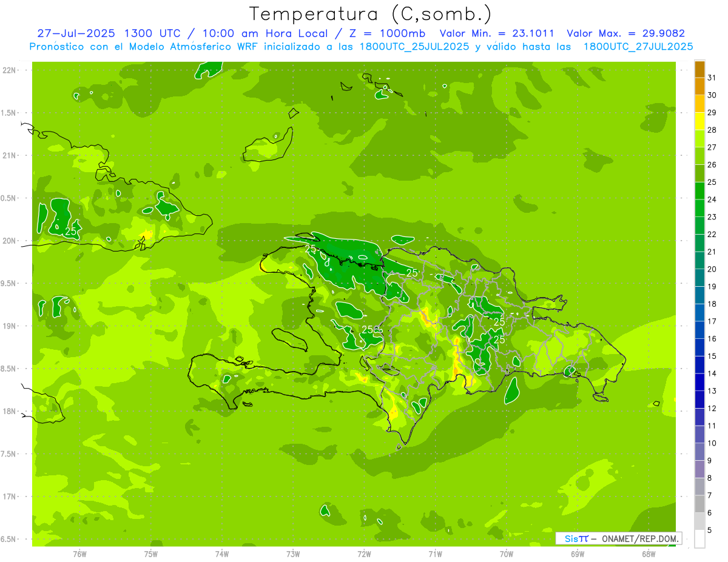The image size is (728, 562).
Task: Click the 7.5N latitude axis label
Action: click(8, 454)
